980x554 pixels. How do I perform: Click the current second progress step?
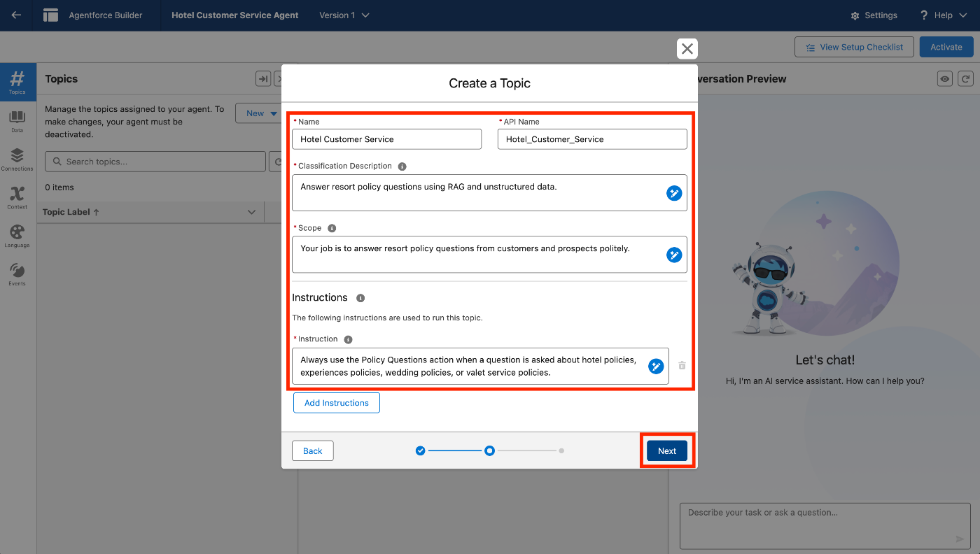[x=490, y=451]
